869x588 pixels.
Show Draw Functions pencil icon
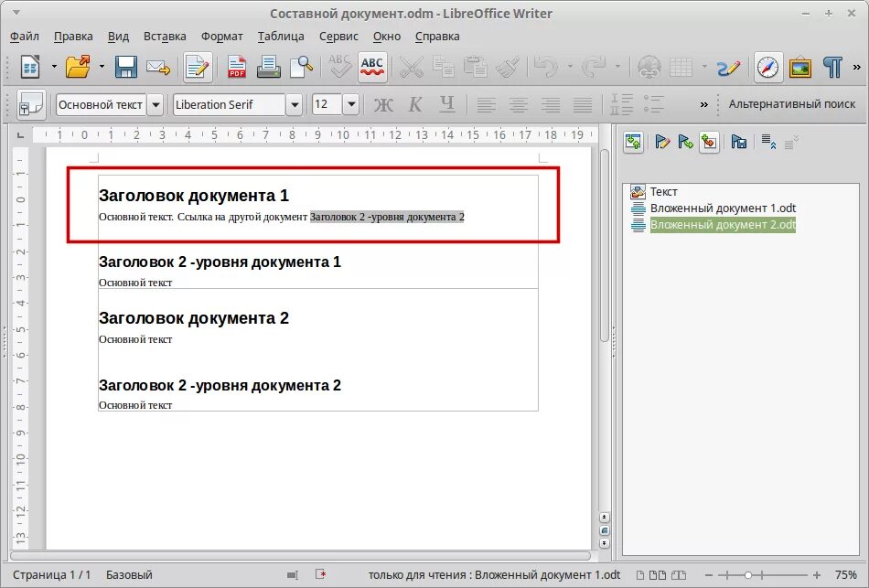(728, 68)
